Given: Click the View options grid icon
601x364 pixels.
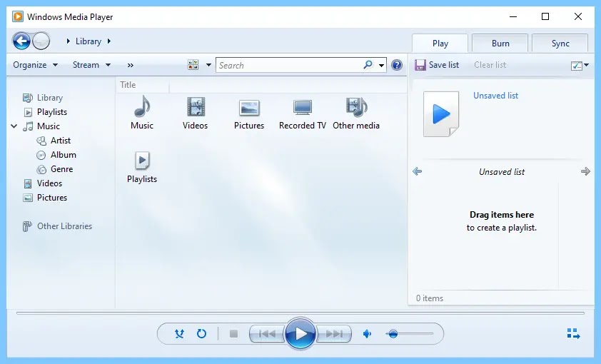Looking at the screenshot, I should (193, 65).
